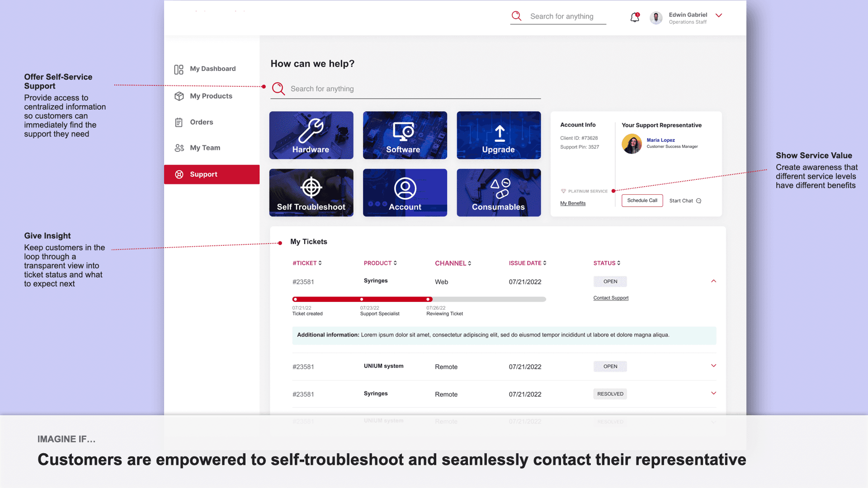
Task: Open the Hardware help tile
Action: click(x=311, y=135)
